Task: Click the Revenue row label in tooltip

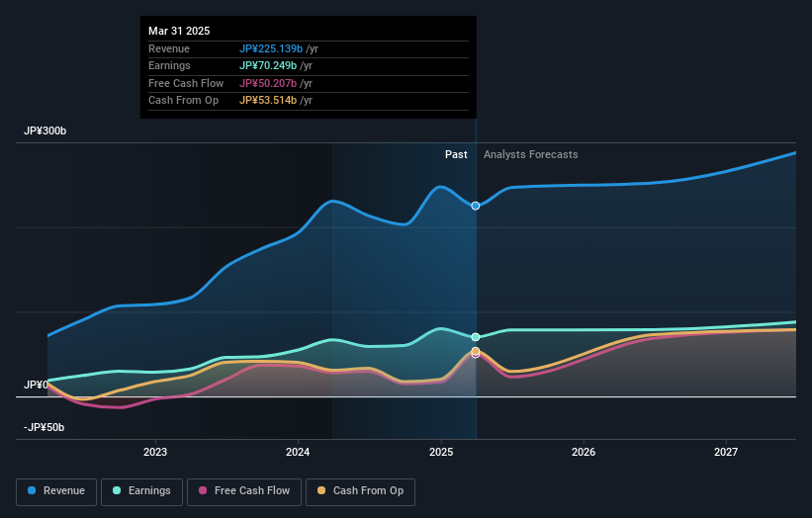Action: [169, 48]
